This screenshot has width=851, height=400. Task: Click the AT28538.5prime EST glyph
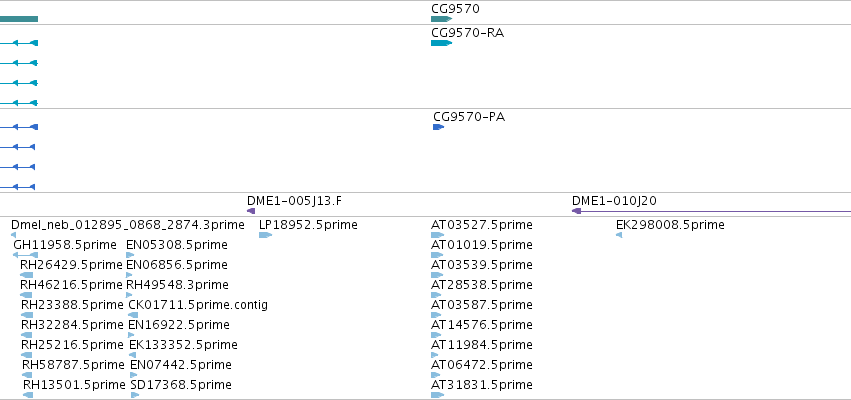(436, 295)
